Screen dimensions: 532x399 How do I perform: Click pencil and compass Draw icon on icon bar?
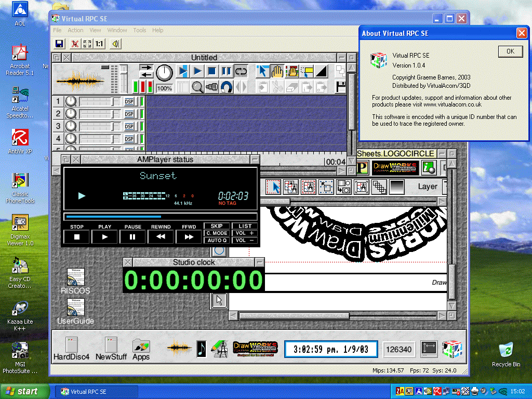pos(220,349)
